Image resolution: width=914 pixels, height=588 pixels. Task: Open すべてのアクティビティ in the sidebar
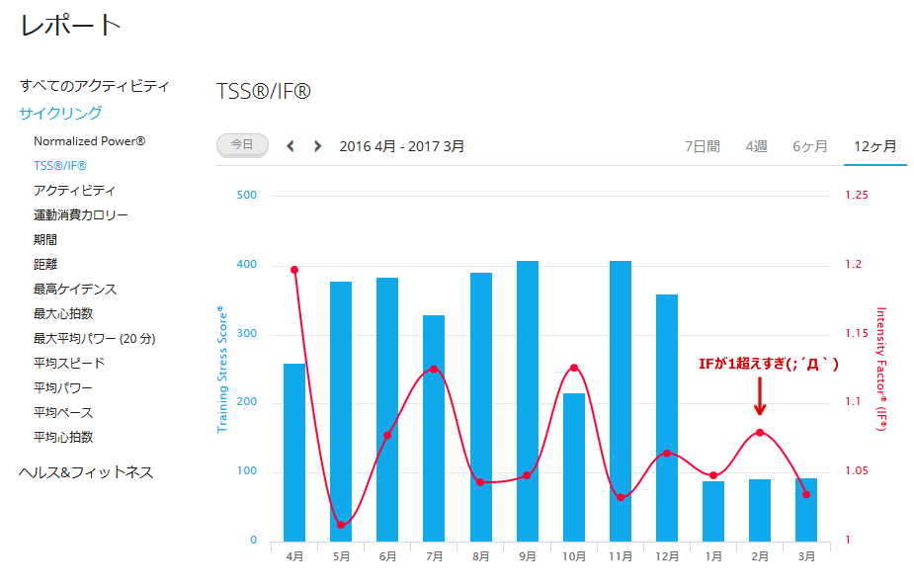[95, 86]
